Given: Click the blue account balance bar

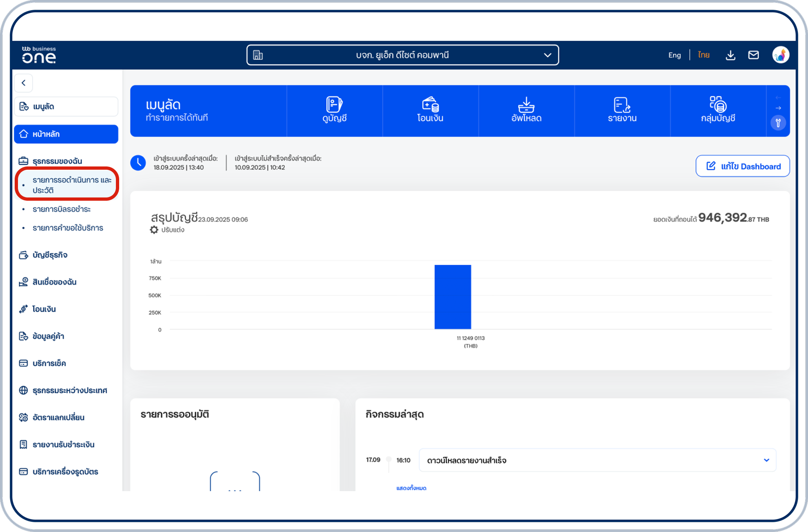Looking at the screenshot, I should 453,297.
